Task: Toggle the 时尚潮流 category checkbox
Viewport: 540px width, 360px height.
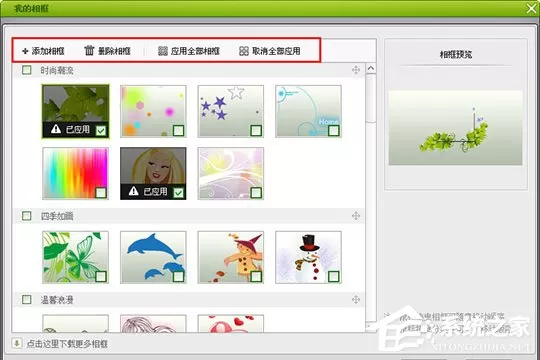Action: (27, 70)
